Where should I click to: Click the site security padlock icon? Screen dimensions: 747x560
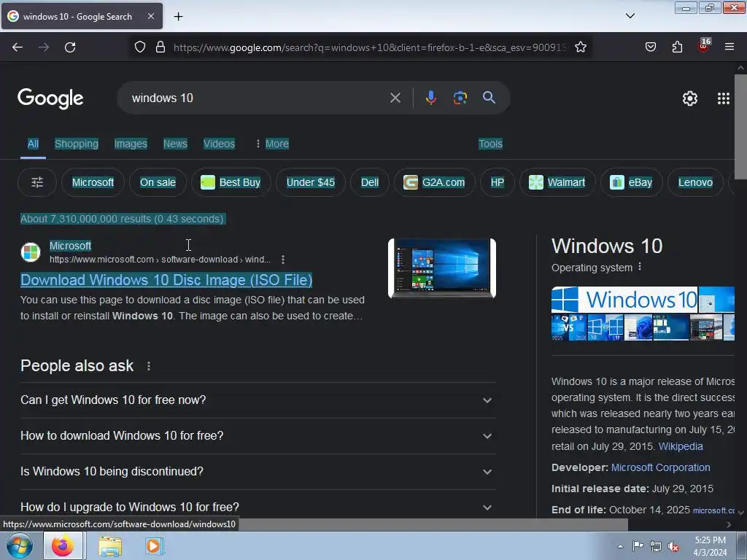click(x=160, y=47)
